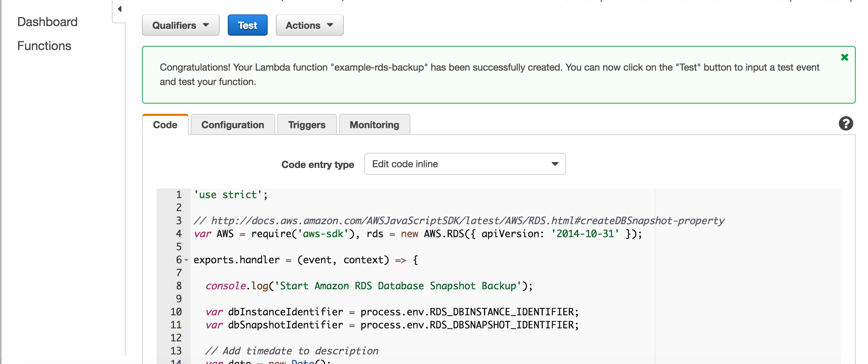The height and width of the screenshot is (364, 868).
Task: Open the Triggers tab
Action: coord(307,125)
